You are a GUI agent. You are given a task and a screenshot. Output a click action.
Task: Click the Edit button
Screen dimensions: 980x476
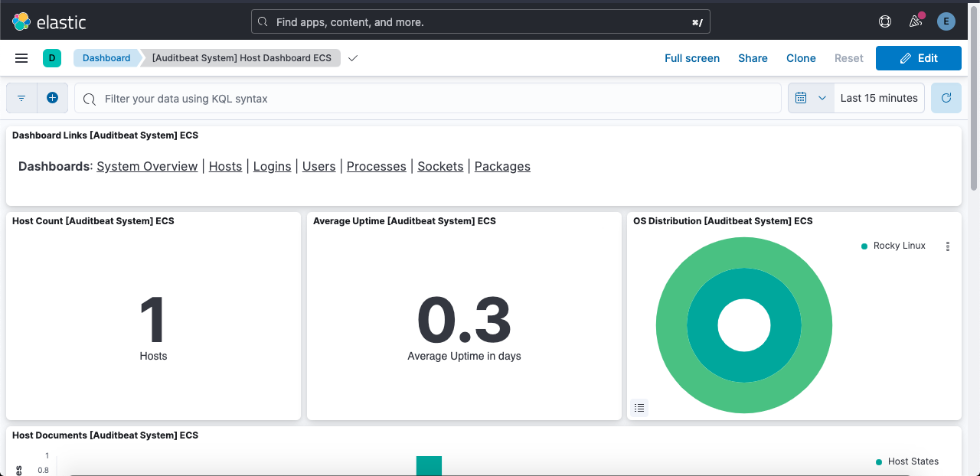pos(918,58)
